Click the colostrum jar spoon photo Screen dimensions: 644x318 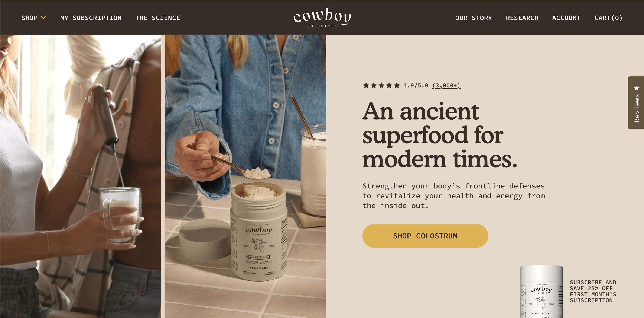pos(245,176)
